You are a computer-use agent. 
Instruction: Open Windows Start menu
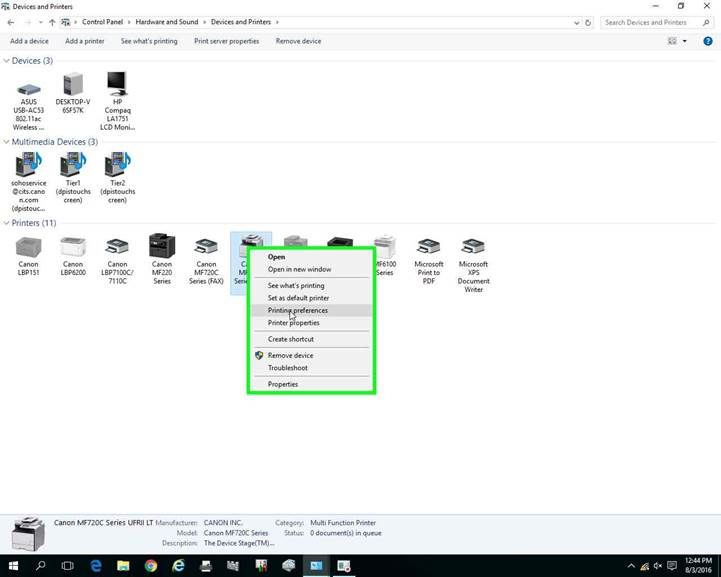click(13, 566)
